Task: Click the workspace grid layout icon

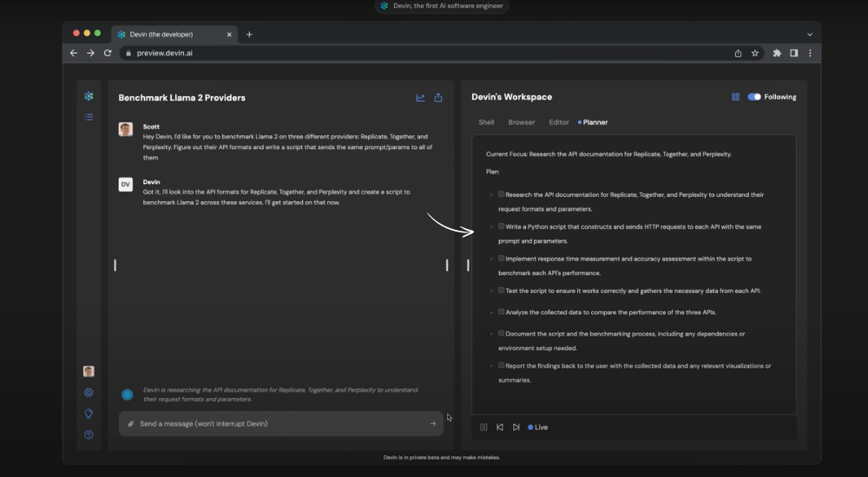Action: pos(735,97)
